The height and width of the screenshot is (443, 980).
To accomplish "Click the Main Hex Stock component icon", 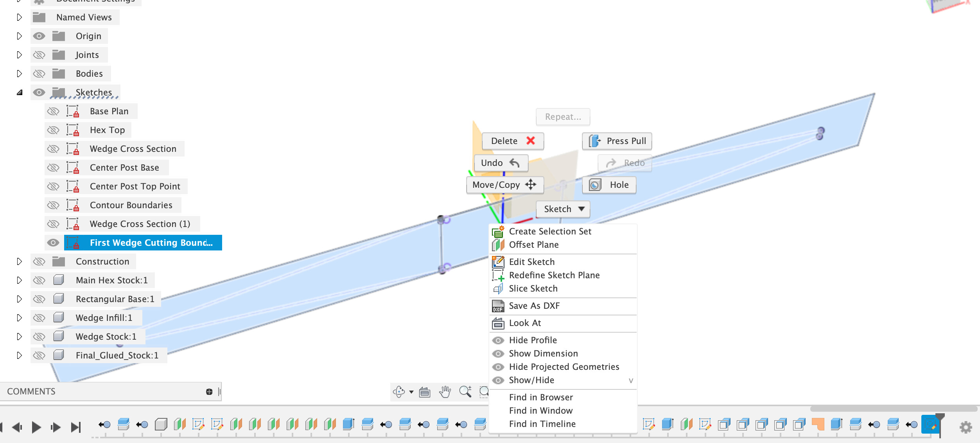I will point(59,280).
